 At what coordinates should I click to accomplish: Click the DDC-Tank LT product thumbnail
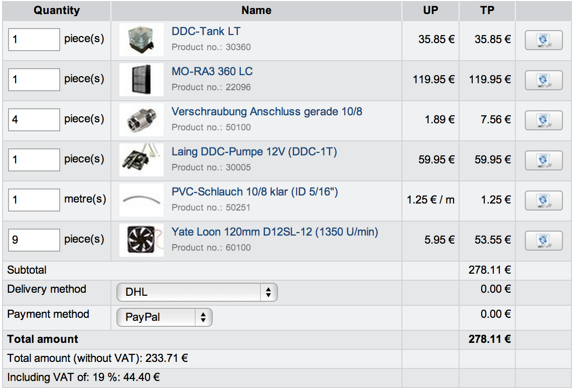(141, 40)
